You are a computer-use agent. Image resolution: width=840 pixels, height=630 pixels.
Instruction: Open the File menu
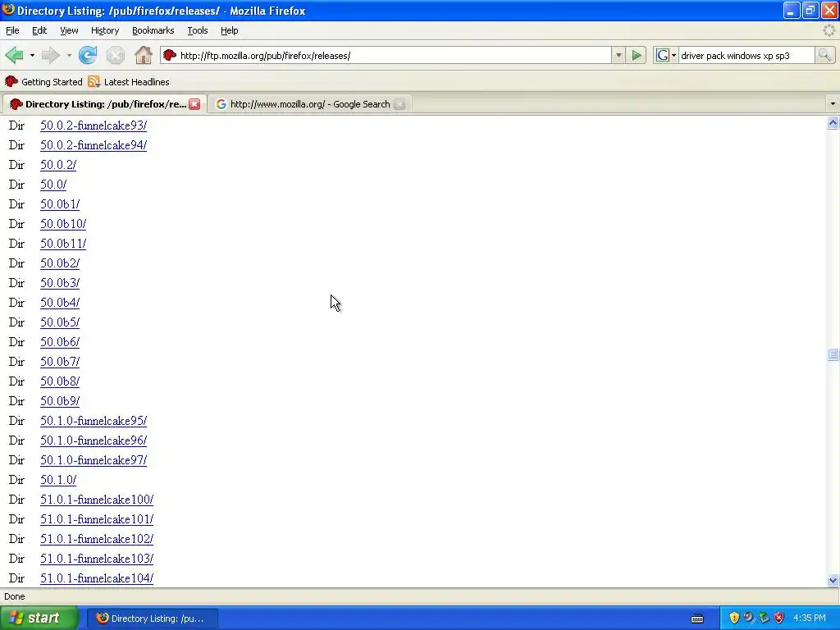tap(12, 30)
